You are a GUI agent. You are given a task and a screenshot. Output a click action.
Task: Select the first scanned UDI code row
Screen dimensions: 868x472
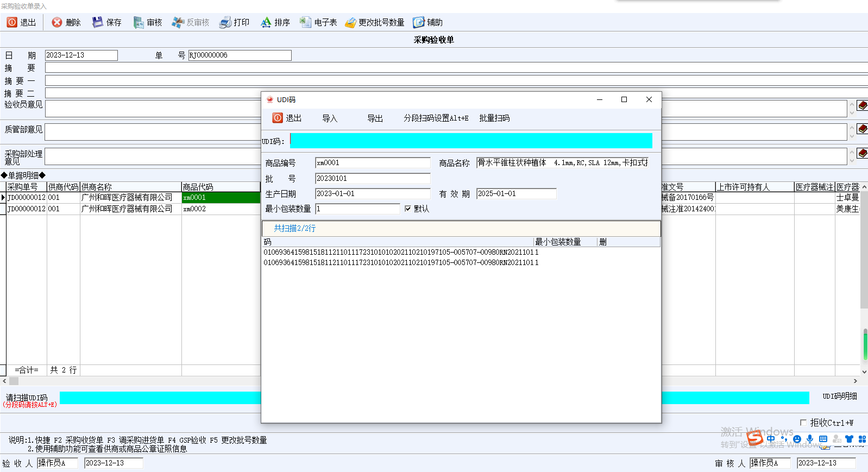point(461,252)
